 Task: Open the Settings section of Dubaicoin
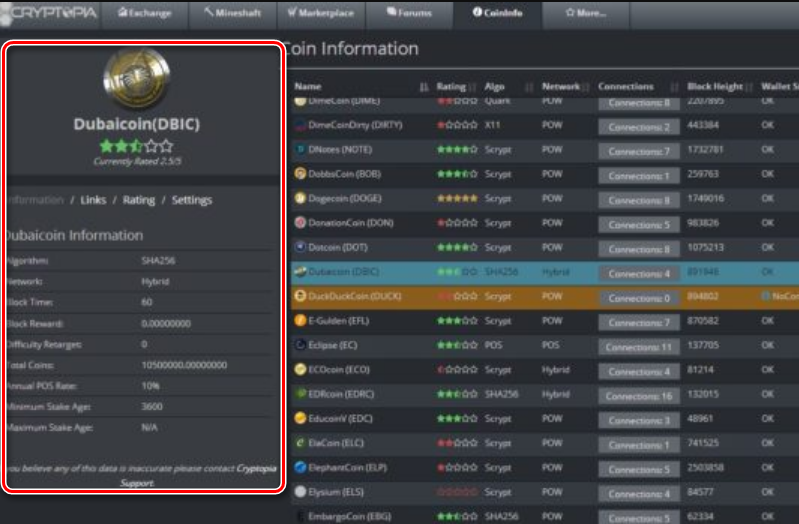coord(192,200)
